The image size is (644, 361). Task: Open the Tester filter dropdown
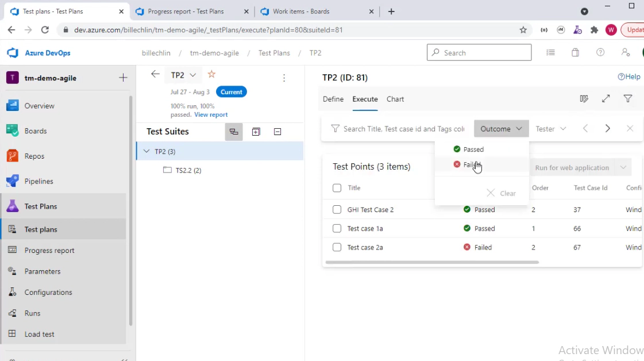click(x=550, y=129)
